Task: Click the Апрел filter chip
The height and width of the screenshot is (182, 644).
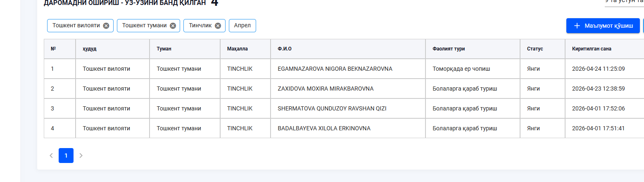Action: [x=242, y=26]
